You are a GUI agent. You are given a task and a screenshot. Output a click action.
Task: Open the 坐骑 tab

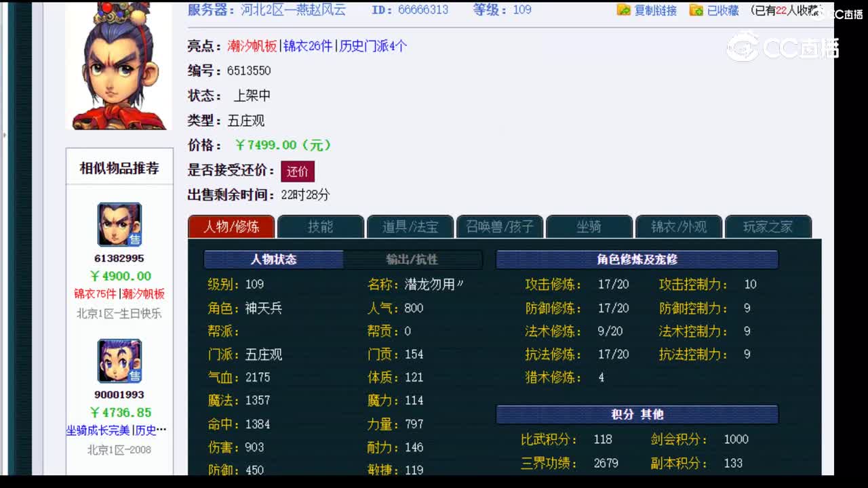tap(589, 228)
